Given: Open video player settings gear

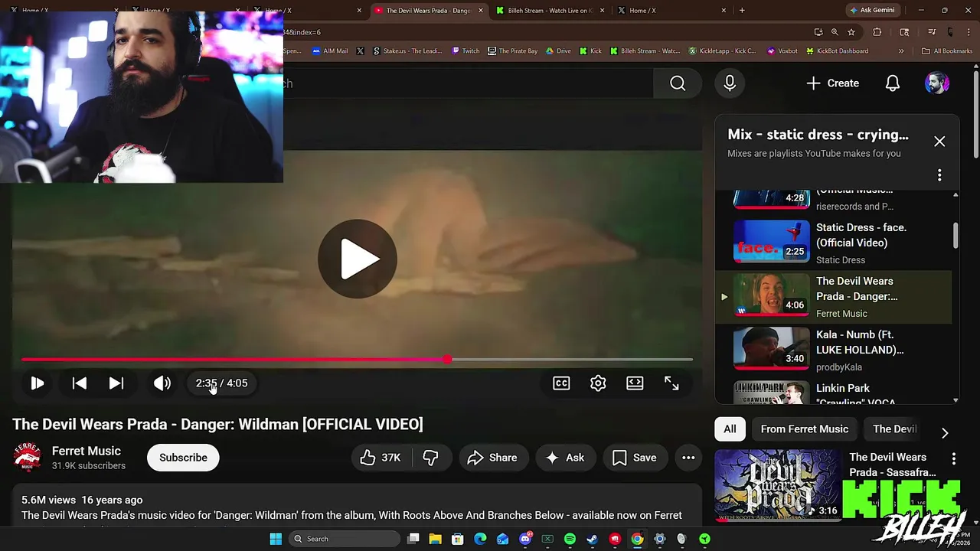Looking at the screenshot, I should (598, 383).
